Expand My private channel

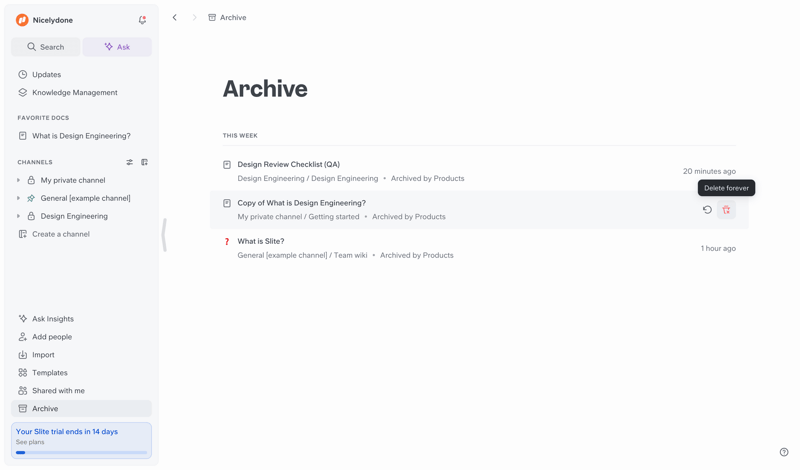[18, 180]
